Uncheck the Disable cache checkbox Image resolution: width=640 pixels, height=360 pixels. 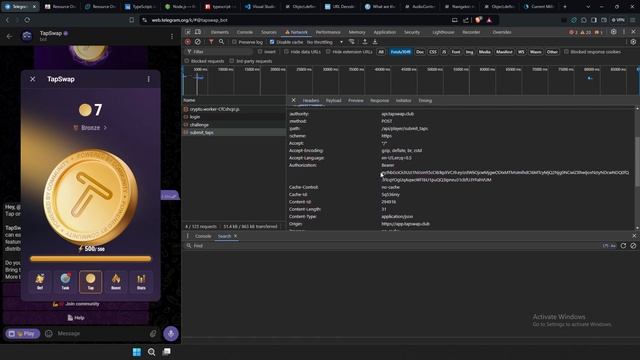point(272,42)
